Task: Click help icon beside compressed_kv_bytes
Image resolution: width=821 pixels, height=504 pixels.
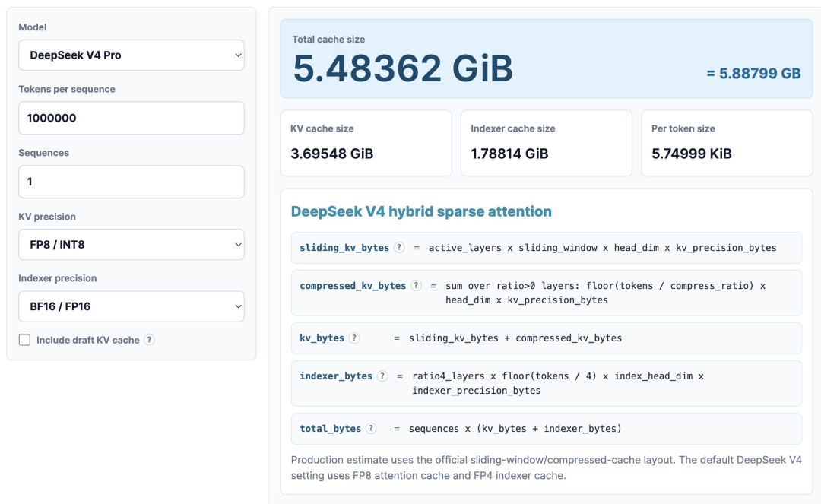Action: pos(416,285)
